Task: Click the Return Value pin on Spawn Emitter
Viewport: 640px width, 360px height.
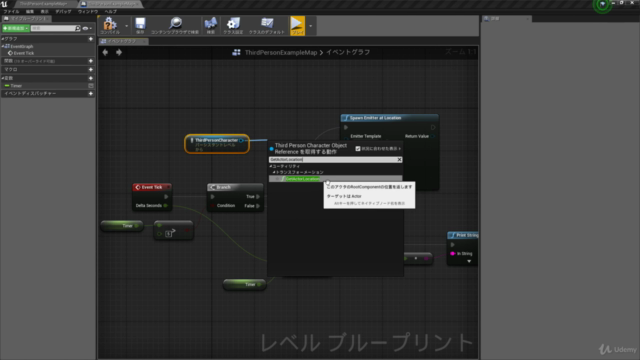Action: [x=433, y=136]
